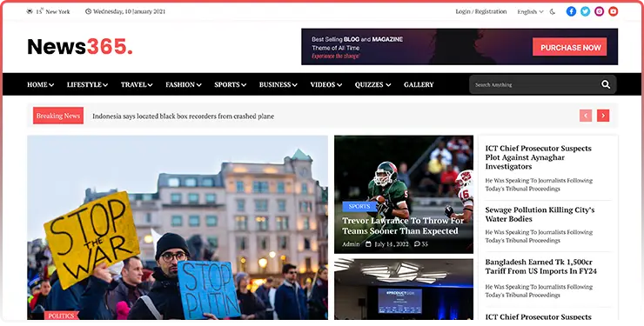
Task: Open the Stop the War protest image
Action: pos(178,228)
